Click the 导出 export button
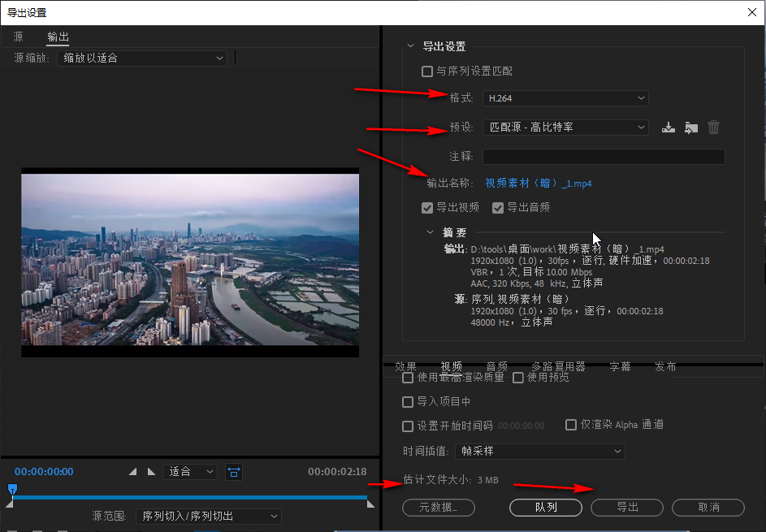The width and height of the screenshot is (766, 532). 627,507
